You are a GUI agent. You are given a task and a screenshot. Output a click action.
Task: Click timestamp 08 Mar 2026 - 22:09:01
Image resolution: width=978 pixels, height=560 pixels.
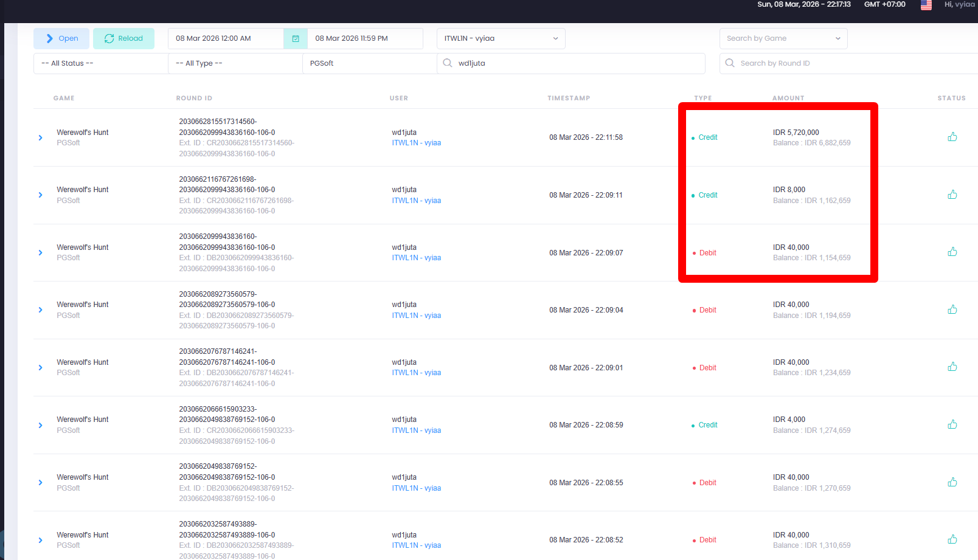tap(586, 368)
